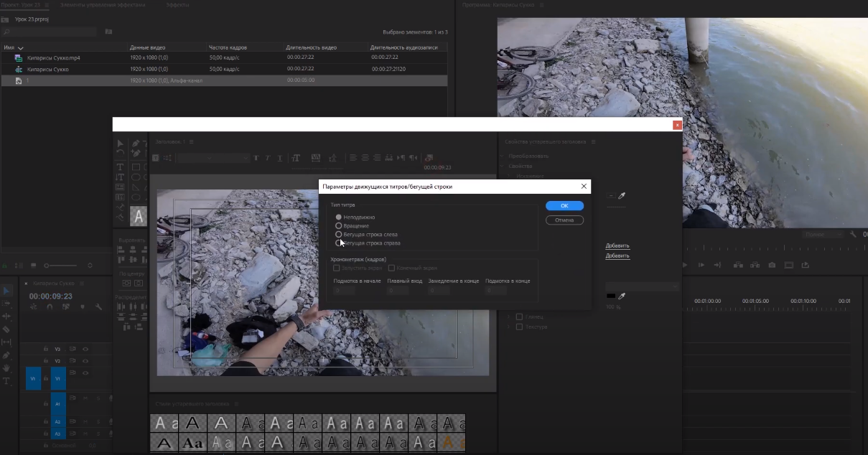Select the vertical Type tool in the titler
Screen dimensions: 868x455
120,177
